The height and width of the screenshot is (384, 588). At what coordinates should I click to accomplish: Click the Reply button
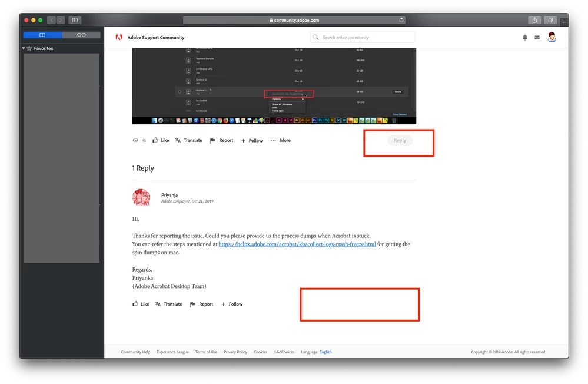click(x=400, y=140)
